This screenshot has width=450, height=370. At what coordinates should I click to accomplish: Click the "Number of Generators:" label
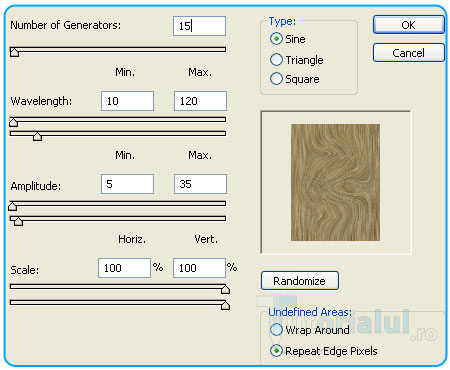(66, 25)
